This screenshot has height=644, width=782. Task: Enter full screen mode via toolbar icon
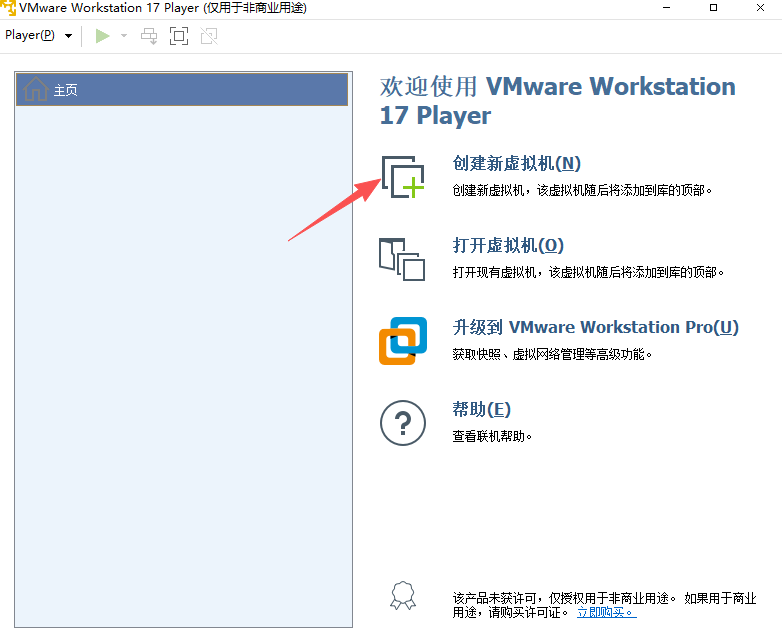point(179,36)
